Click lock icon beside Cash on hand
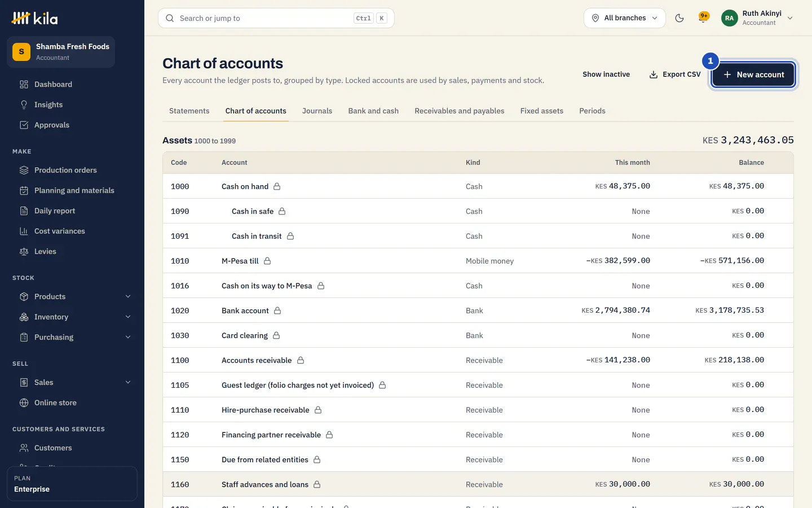 click(277, 186)
